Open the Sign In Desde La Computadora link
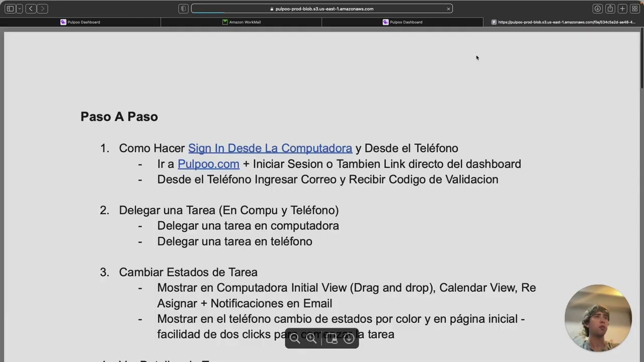The width and height of the screenshot is (644, 362). point(270,148)
